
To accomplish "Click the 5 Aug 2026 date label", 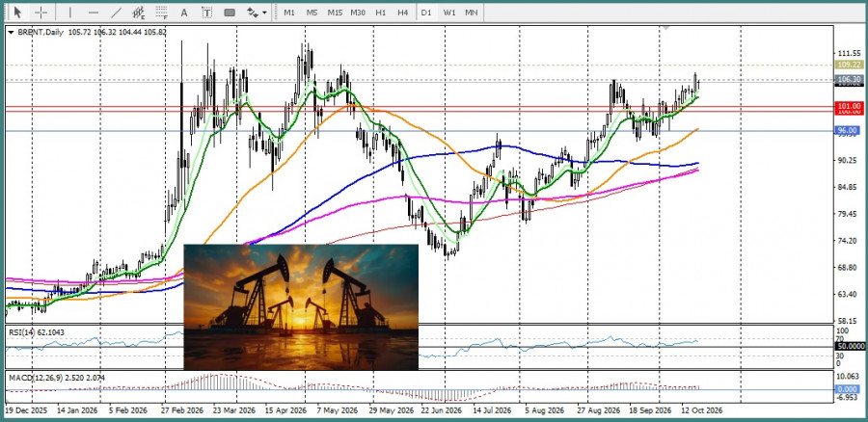I will pos(544,411).
